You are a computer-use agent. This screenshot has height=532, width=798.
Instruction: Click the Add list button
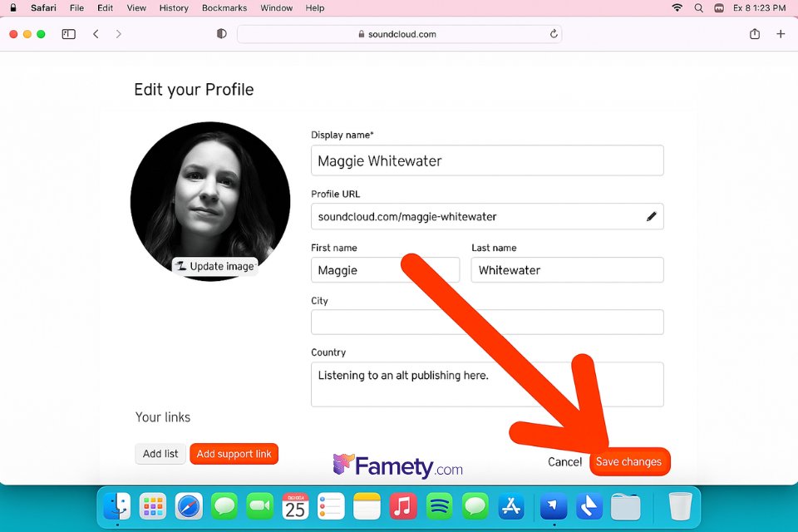pos(160,454)
